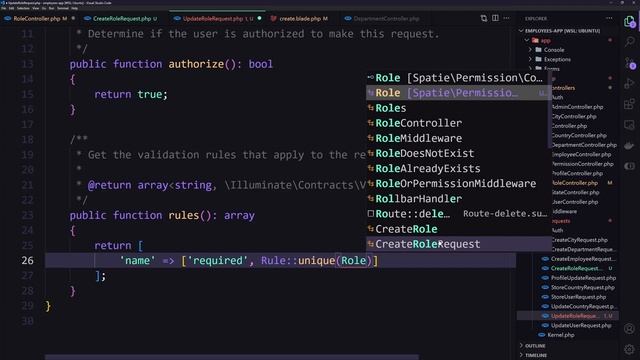The width and height of the screenshot is (640, 360).
Task: Collapse the app folder chevron
Action: (x=527, y=40)
